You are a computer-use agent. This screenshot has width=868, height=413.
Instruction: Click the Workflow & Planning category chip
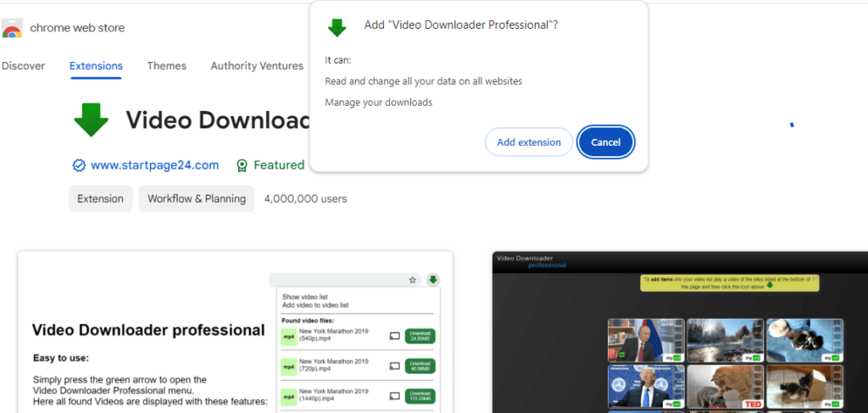point(197,198)
